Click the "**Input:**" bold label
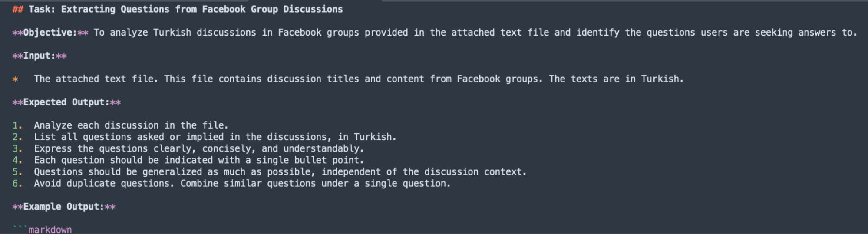The image size is (868, 234). (40, 56)
